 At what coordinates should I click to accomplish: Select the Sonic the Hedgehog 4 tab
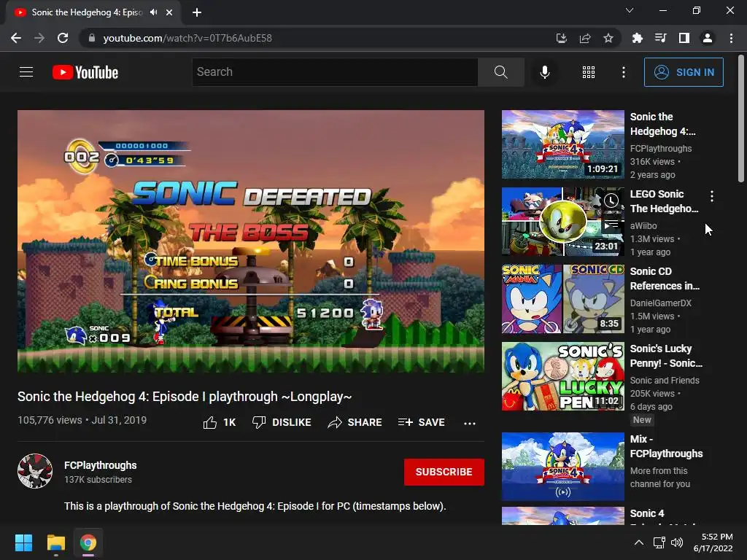pyautogui.click(x=87, y=12)
